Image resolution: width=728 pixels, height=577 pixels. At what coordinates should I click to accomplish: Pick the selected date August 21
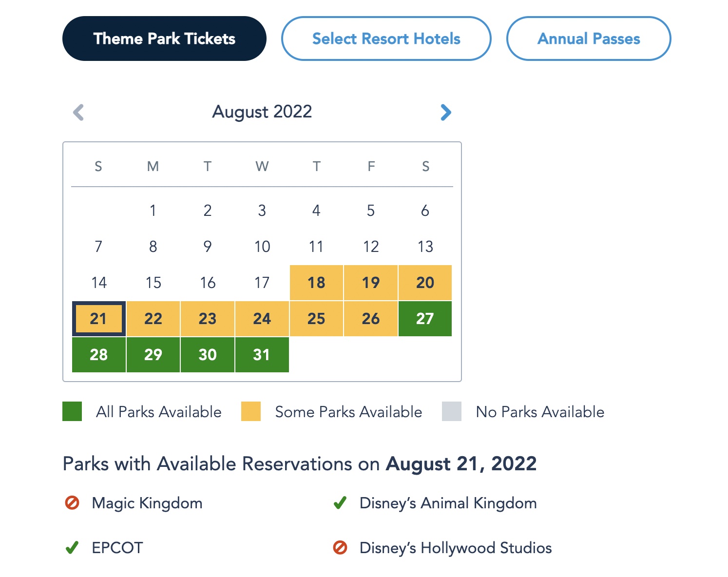pos(99,319)
